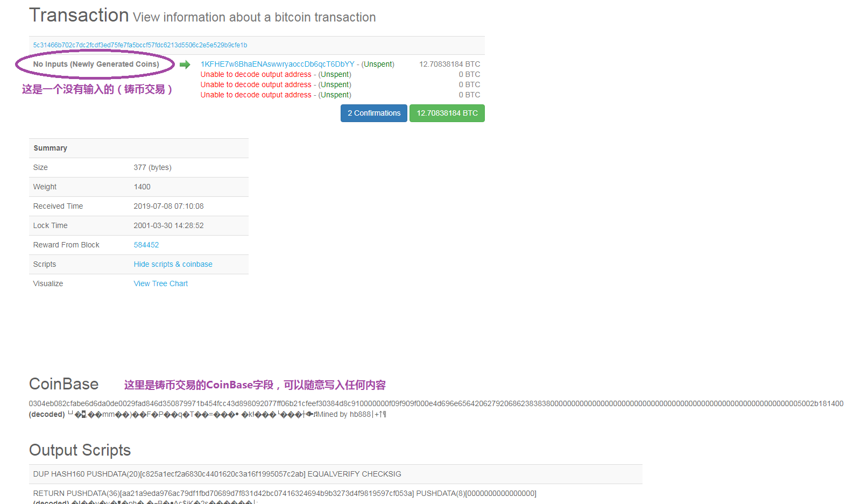
Task: Click the 2 Confirmations button
Action: click(x=374, y=113)
